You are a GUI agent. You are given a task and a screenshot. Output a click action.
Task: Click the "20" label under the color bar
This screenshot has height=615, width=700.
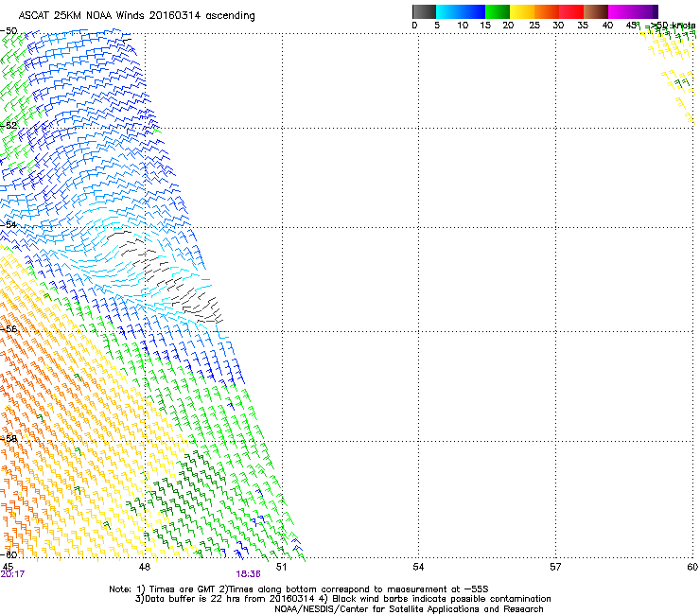(508, 26)
